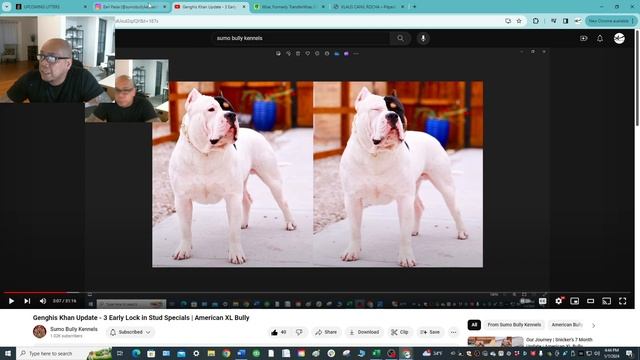Open the Windows notification center
This screenshot has height=360, width=640.
tap(629, 353)
